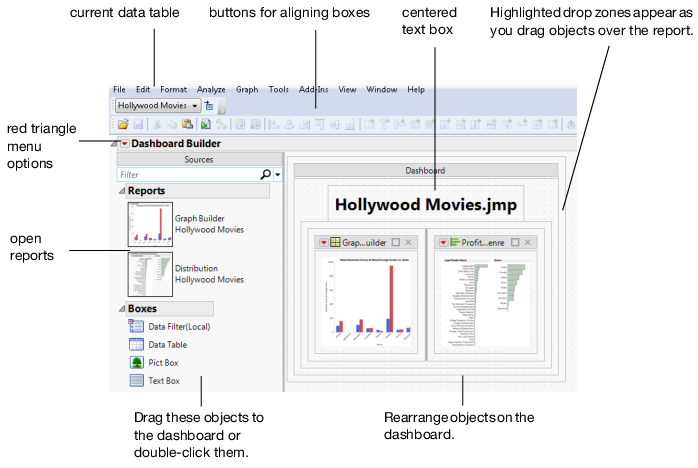Open toolbar overflow options arrow
The height and width of the screenshot is (468, 698).
(x=221, y=108)
